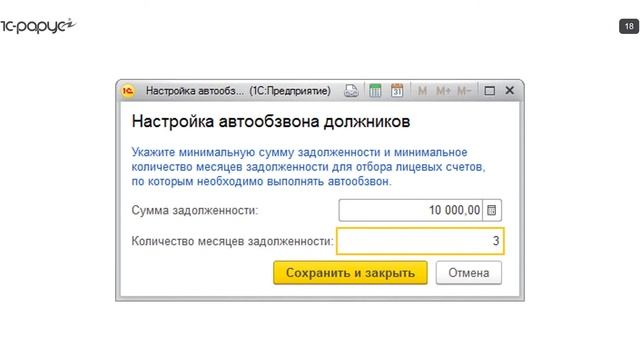Open the calculator table icon in title bar
The image size is (640, 360).
click(x=375, y=91)
